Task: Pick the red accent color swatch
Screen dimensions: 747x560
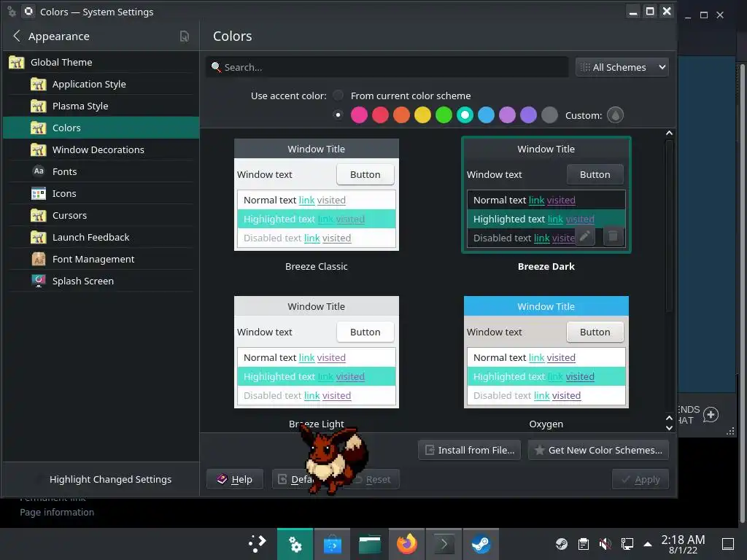Action: tap(380, 114)
